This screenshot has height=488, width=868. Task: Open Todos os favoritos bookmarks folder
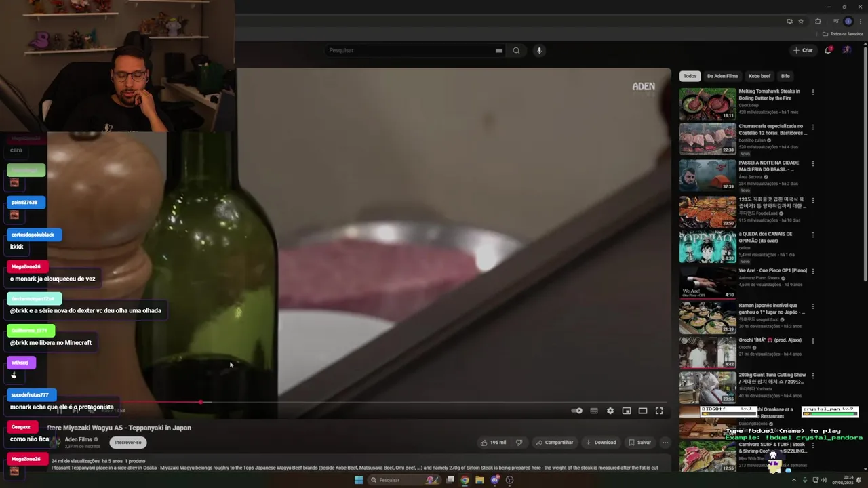coord(843,34)
